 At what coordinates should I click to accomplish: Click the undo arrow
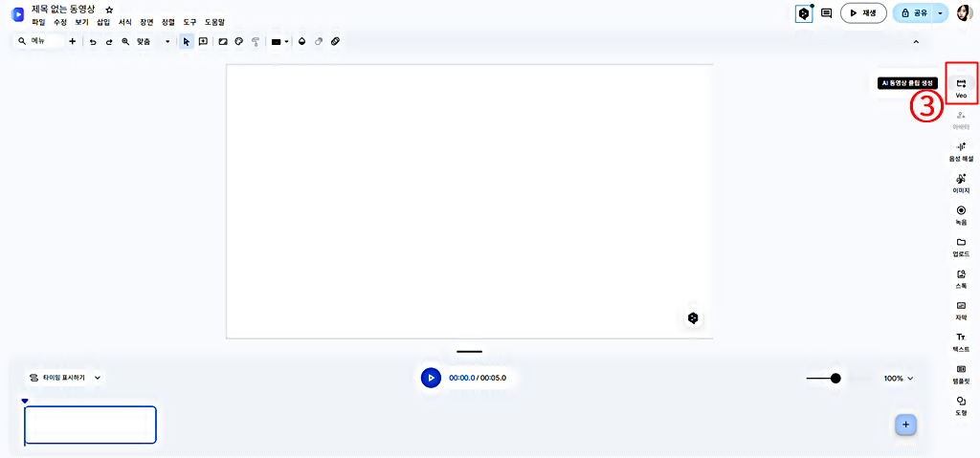coord(93,42)
